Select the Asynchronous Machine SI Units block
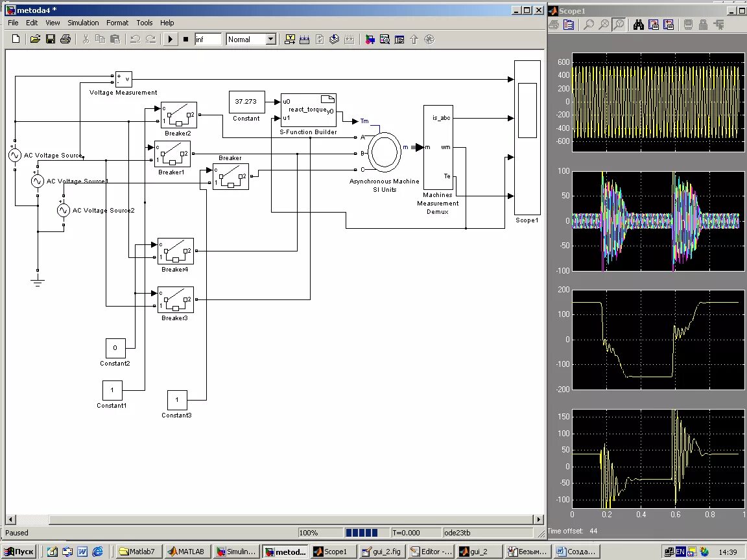Screen dimensions: 747x560 coord(385,152)
